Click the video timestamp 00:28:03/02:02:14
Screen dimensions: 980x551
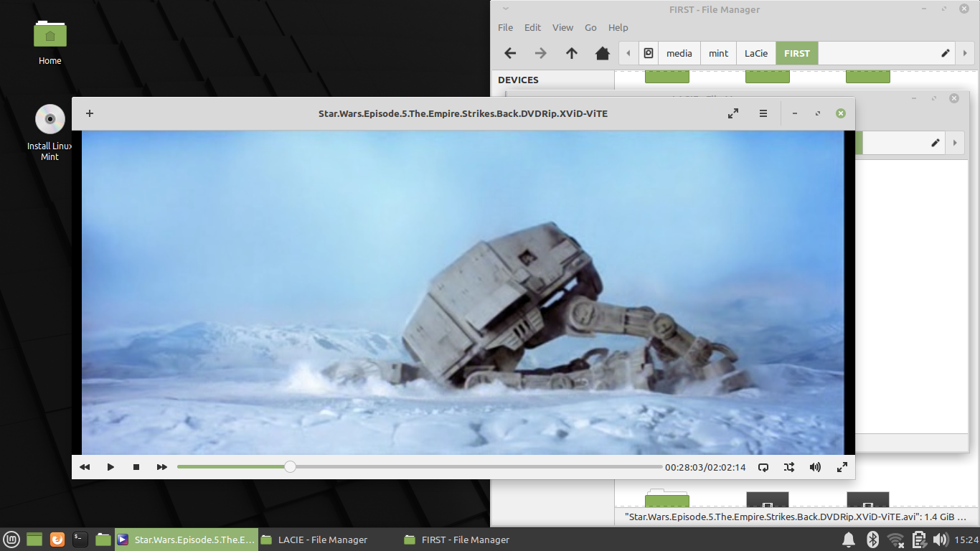point(705,467)
